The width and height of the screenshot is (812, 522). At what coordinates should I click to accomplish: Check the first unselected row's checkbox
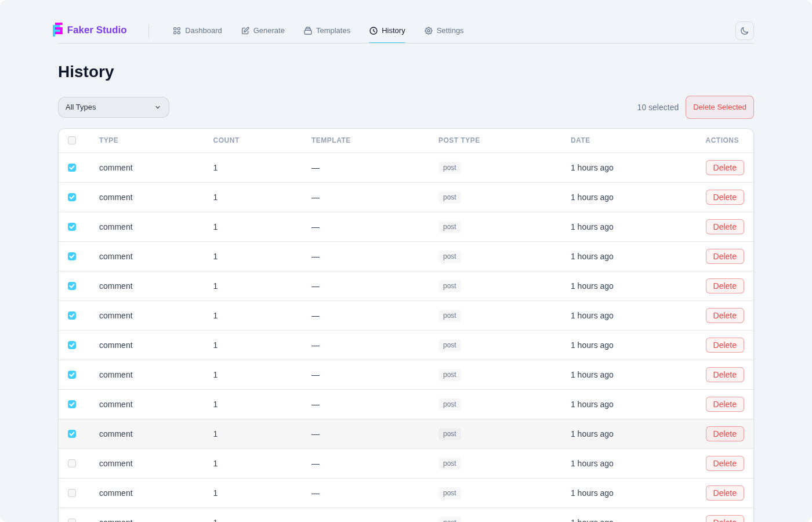click(72, 463)
